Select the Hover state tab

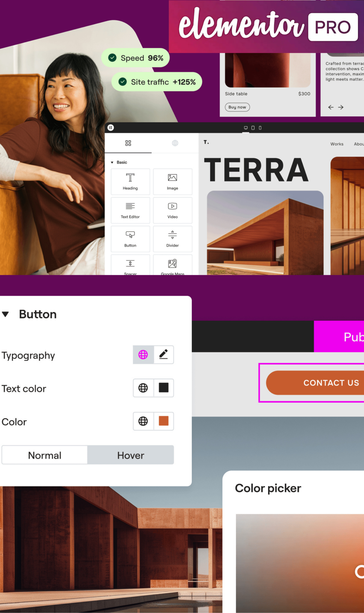131,455
